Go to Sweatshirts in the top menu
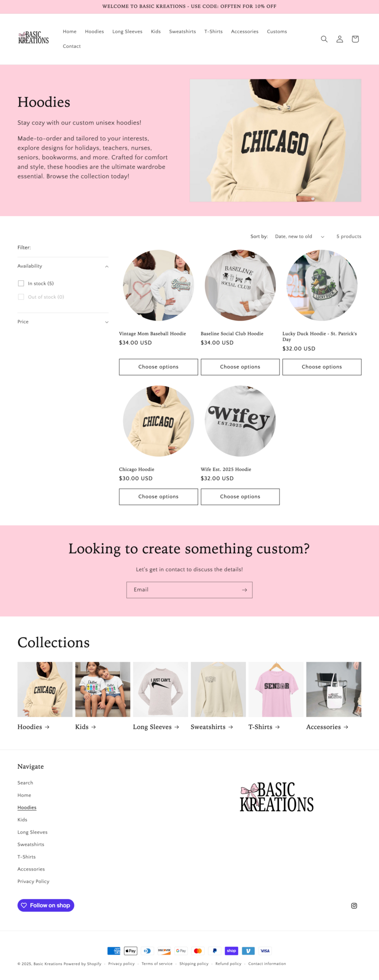 182,32
